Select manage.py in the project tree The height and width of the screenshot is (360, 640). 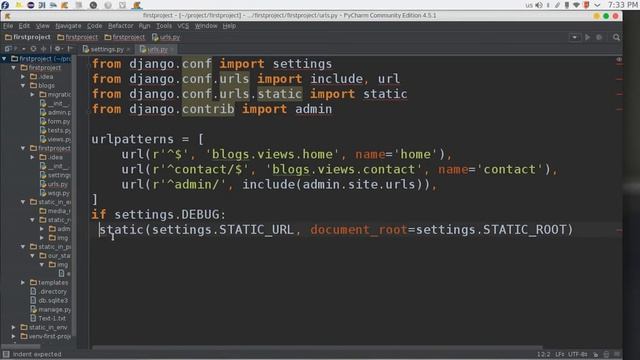point(51,309)
